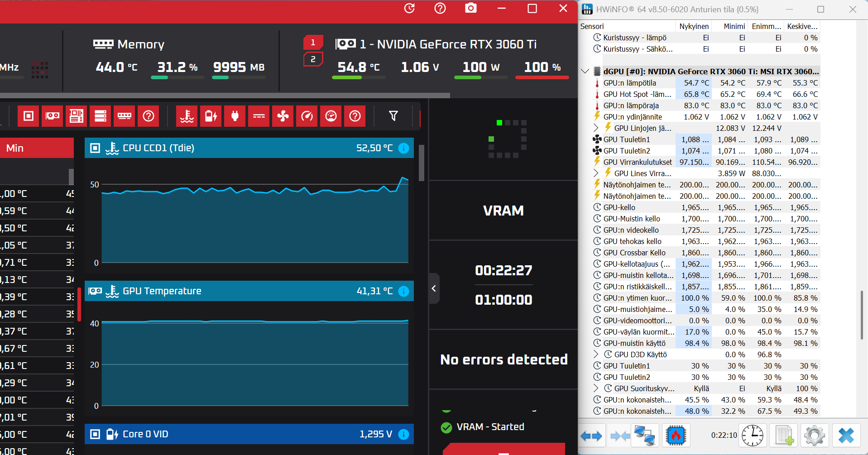The image size is (868, 455).
Task: Toggle the CPU hardware filter in OCCT toolbar
Action: click(29, 116)
